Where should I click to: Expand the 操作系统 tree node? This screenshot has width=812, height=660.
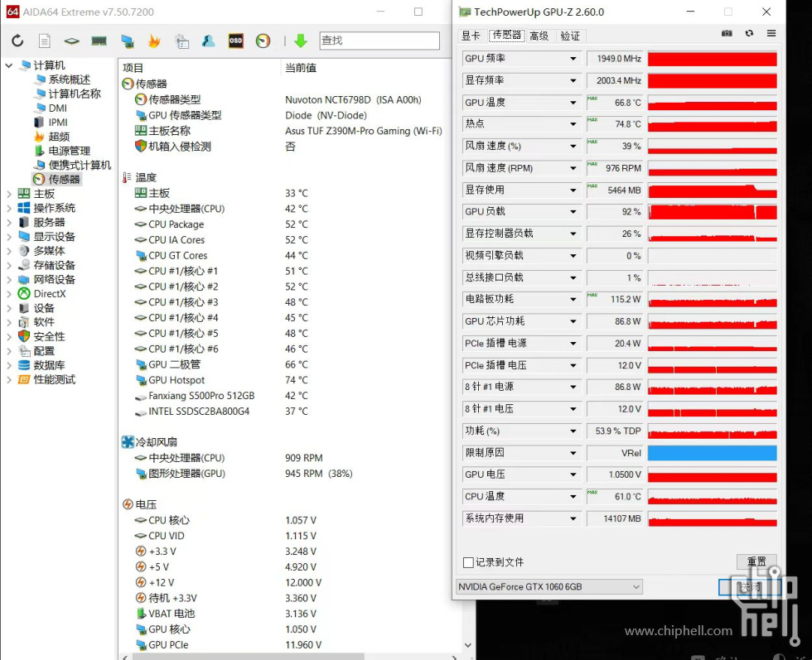point(9,208)
